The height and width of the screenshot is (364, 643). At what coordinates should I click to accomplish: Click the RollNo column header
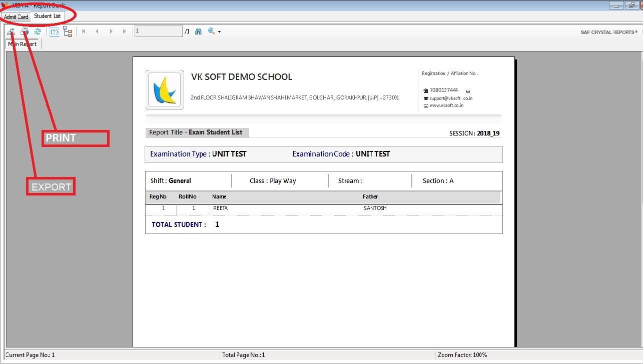(x=188, y=197)
